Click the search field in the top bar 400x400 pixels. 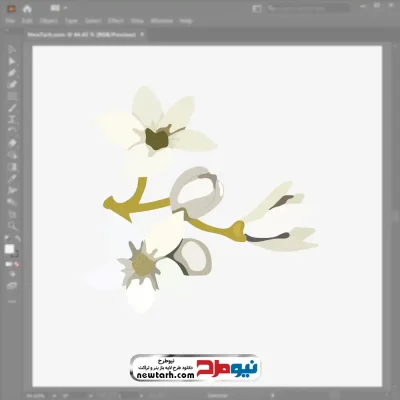pyautogui.click(x=307, y=9)
